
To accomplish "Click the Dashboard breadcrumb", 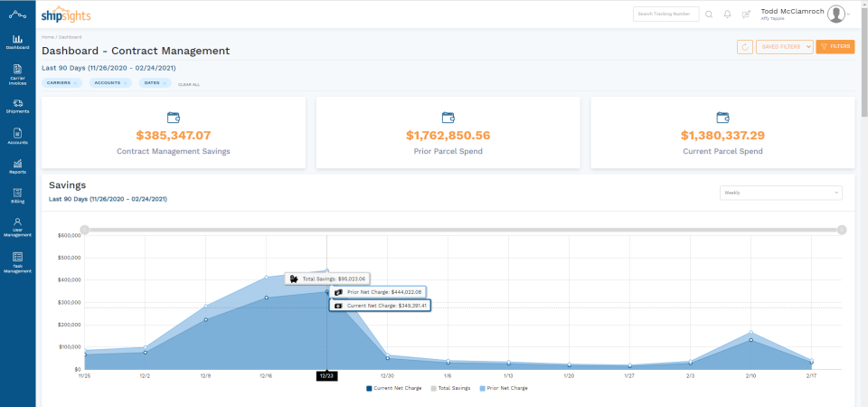I will (71, 37).
